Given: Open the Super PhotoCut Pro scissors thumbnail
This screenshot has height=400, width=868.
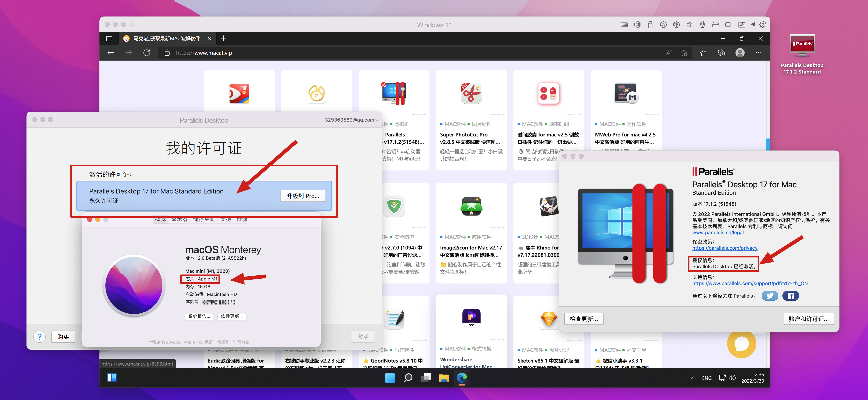Looking at the screenshot, I should point(471,93).
